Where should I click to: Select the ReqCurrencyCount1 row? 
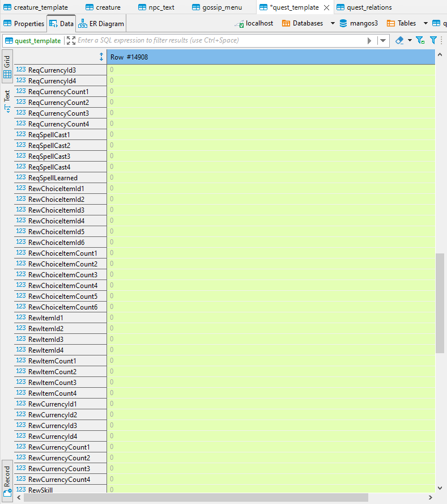pos(224,92)
